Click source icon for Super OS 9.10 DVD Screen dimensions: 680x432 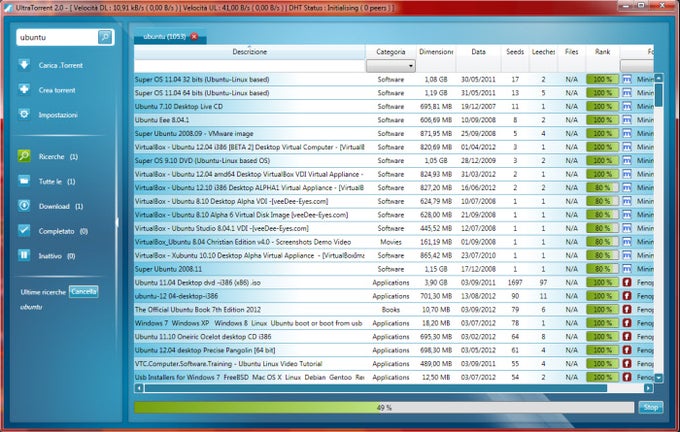click(x=627, y=160)
